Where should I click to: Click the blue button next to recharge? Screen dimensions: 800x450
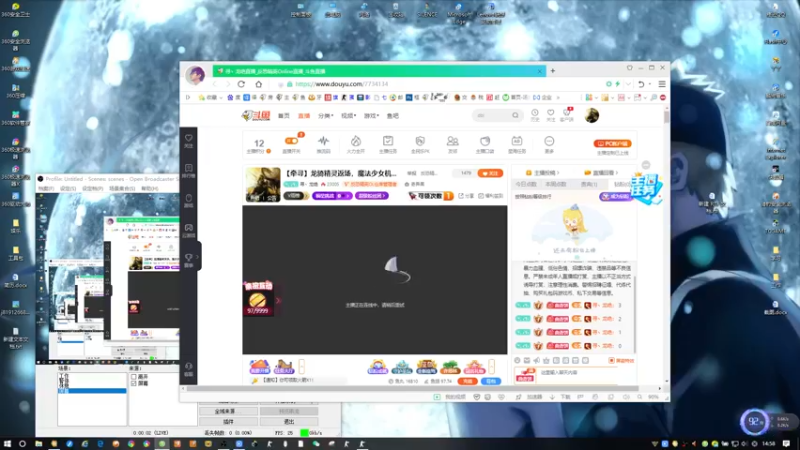pyautogui.click(x=491, y=381)
